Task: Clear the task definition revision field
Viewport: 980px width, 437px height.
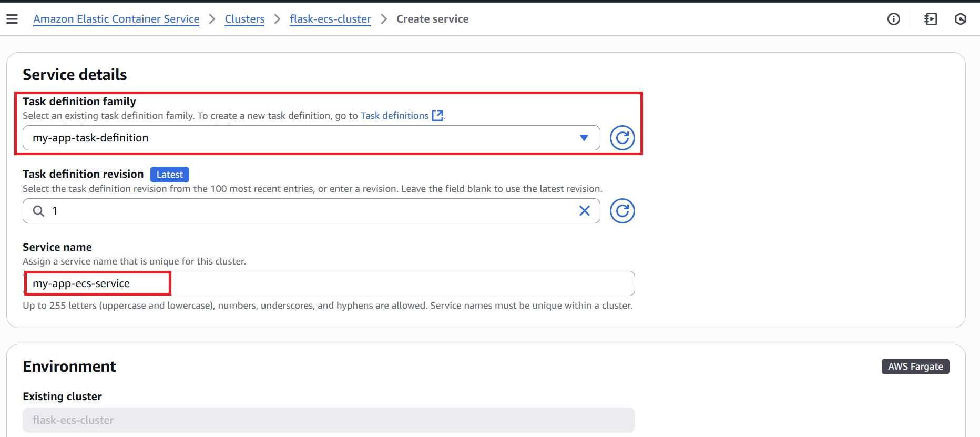Action: [x=584, y=211]
